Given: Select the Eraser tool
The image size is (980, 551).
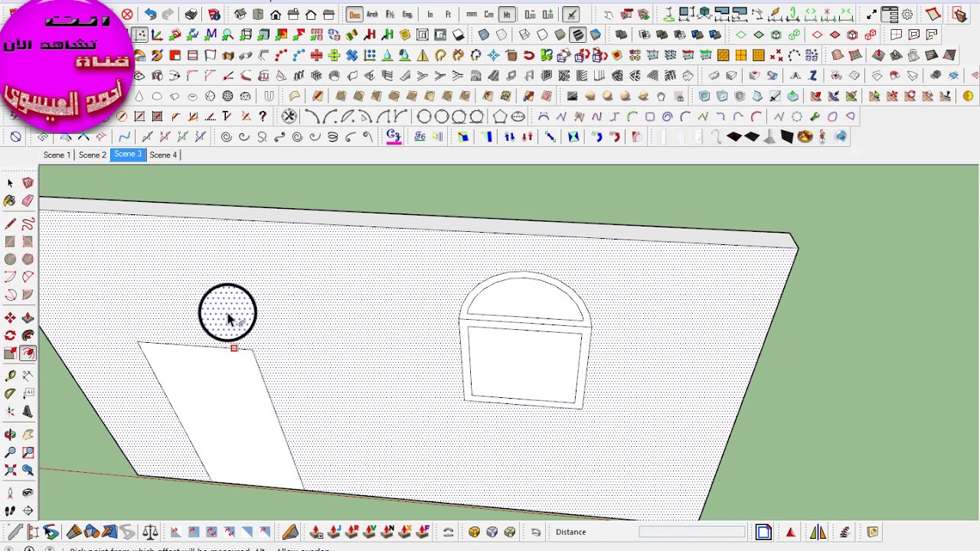Looking at the screenshot, I should [28, 201].
